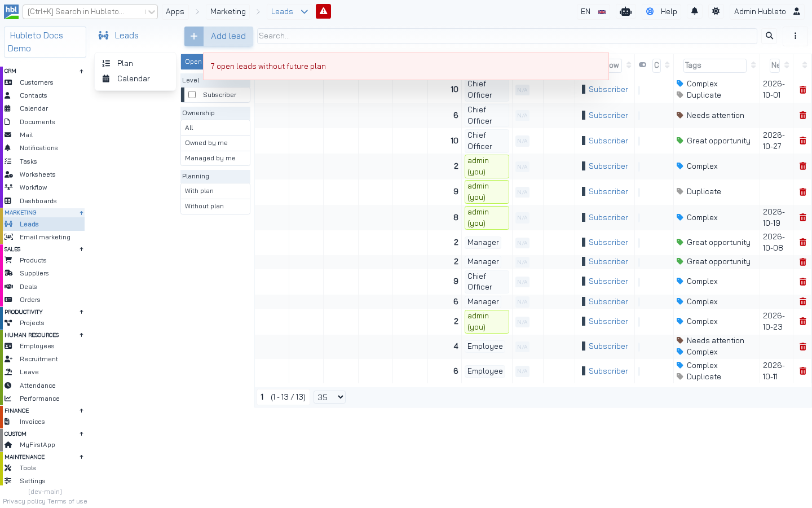Show leads With plan
The height and width of the screenshot is (508, 812).
click(x=215, y=191)
